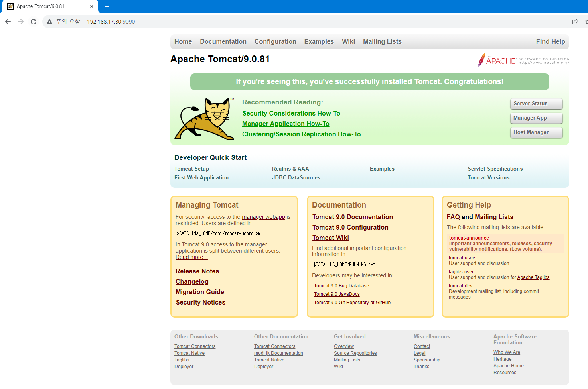
Task: Open the Tomcat Setup quick start link
Action: pyautogui.click(x=191, y=169)
